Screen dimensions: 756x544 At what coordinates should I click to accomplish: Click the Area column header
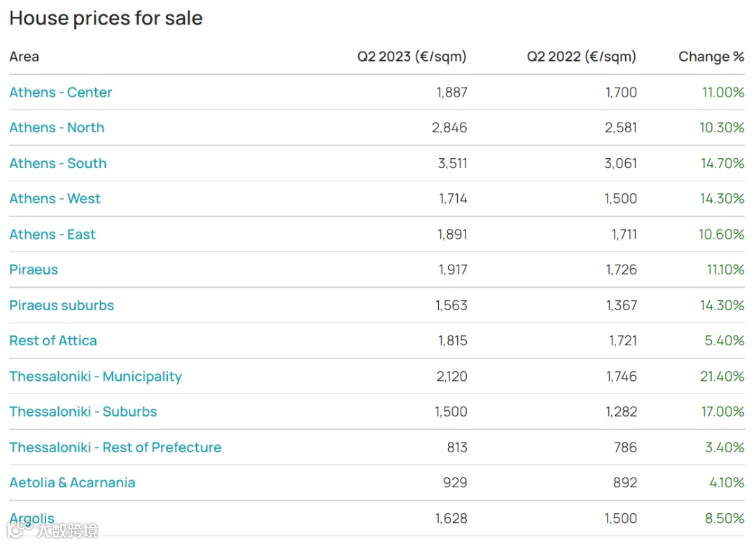24,57
